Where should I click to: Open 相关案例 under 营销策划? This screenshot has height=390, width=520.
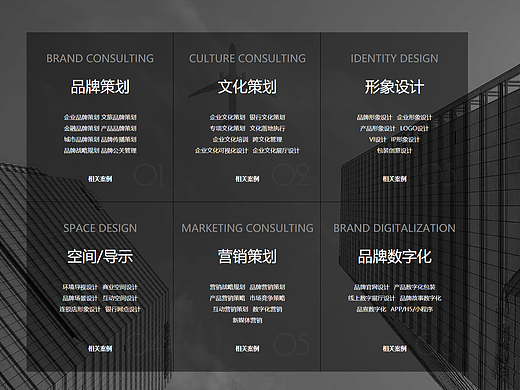(247, 349)
